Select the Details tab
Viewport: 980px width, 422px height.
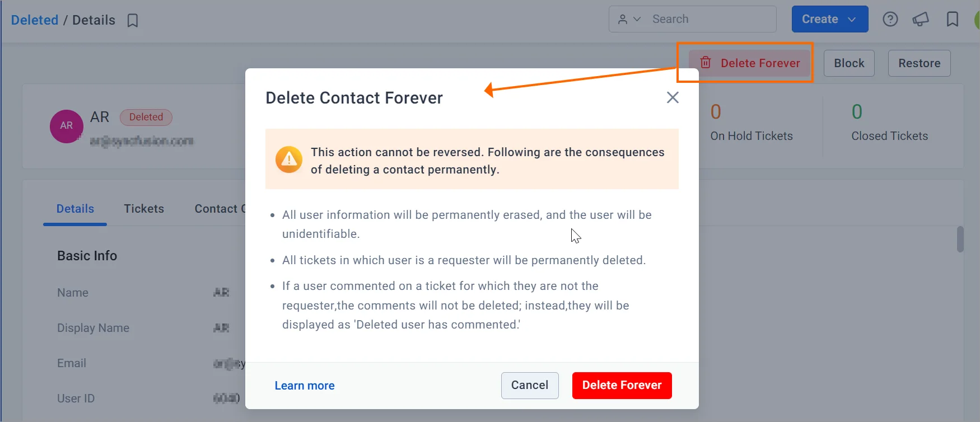74,208
